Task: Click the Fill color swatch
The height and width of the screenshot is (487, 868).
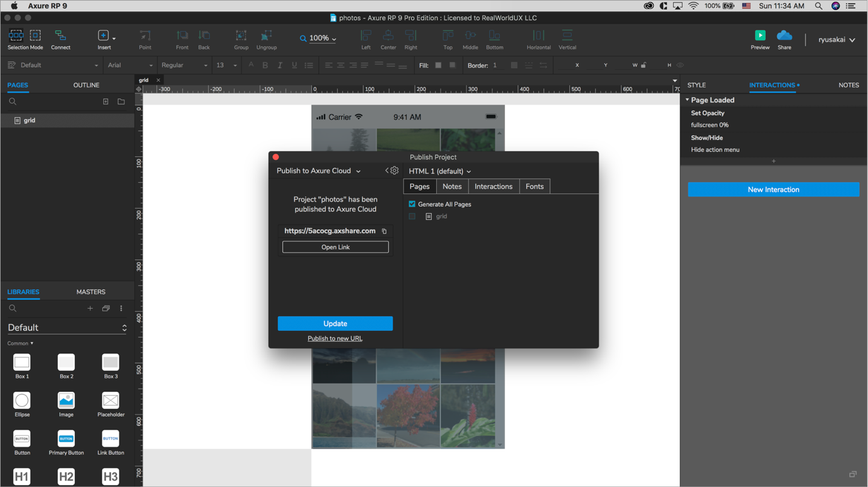Action: [438, 66]
